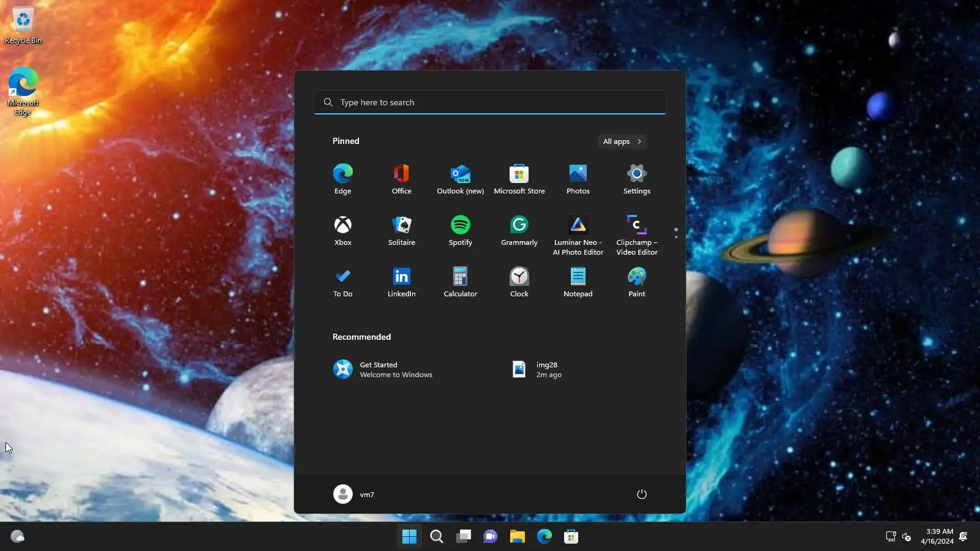
Task: Launch Chat from the taskbar
Action: point(491,537)
